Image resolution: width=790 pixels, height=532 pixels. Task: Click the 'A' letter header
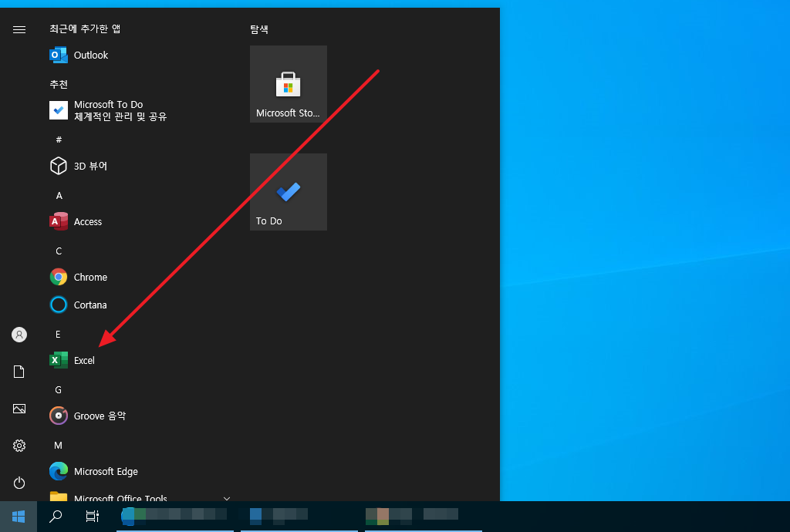(59, 195)
